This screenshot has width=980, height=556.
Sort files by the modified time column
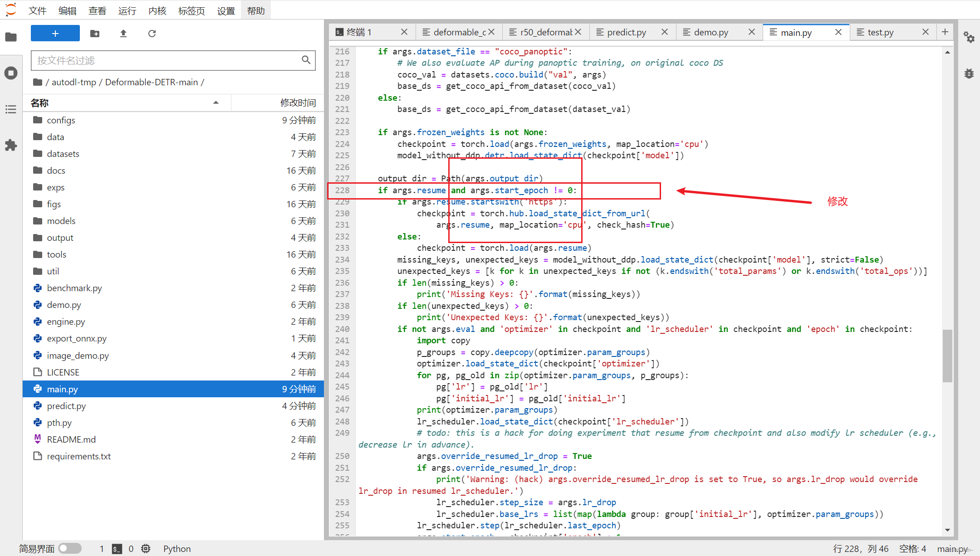pos(278,103)
